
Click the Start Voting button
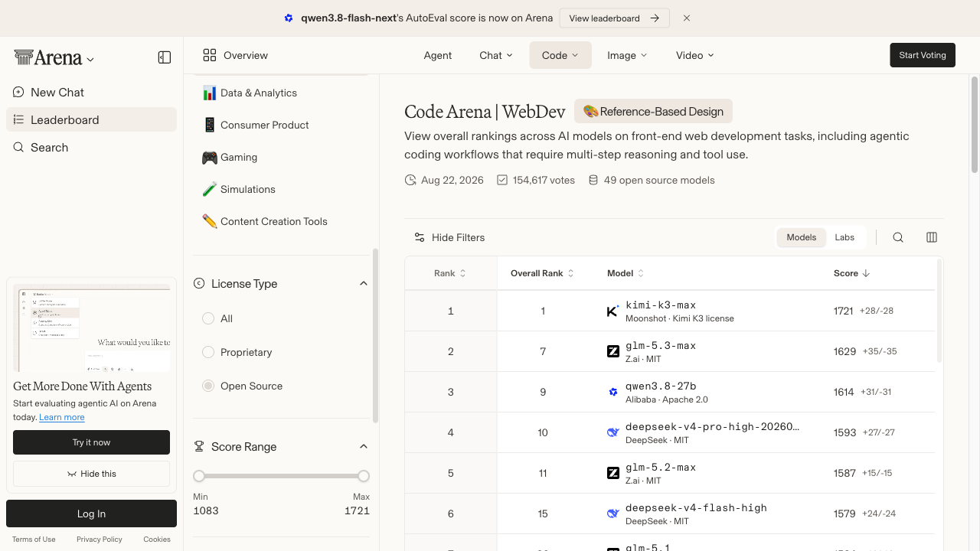923,55
